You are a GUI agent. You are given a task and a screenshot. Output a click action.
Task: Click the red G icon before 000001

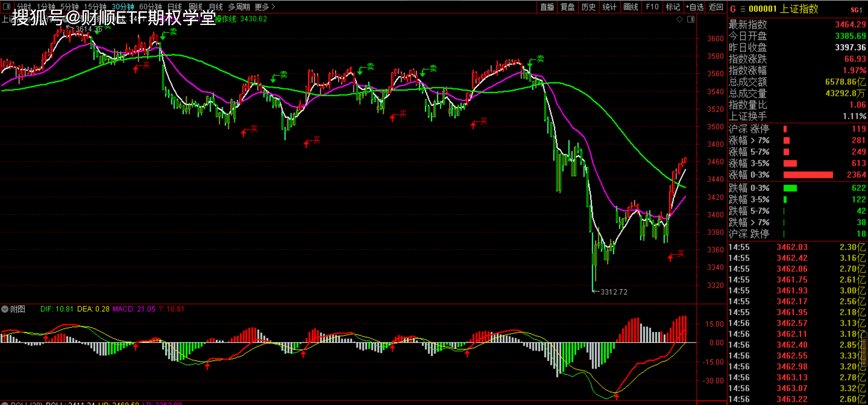tap(733, 9)
